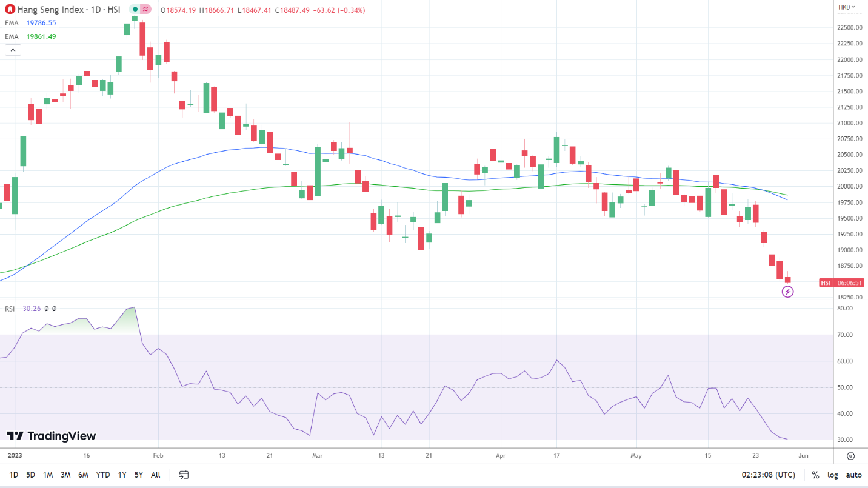
Task: Click the TradingView logo
Action: [51, 436]
